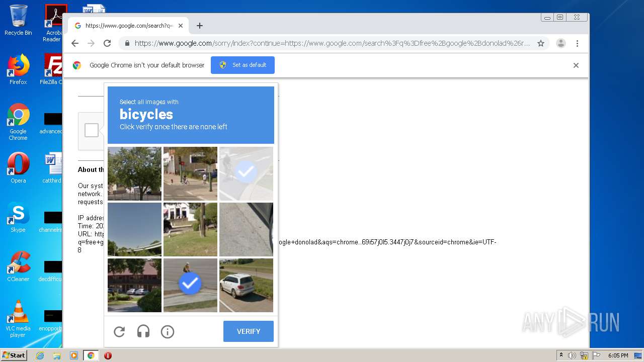Image resolution: width=644 pixels, height=362 pixels.
Task: Click the bicycles challenge heading text
Action: click(x=146, y=115)
